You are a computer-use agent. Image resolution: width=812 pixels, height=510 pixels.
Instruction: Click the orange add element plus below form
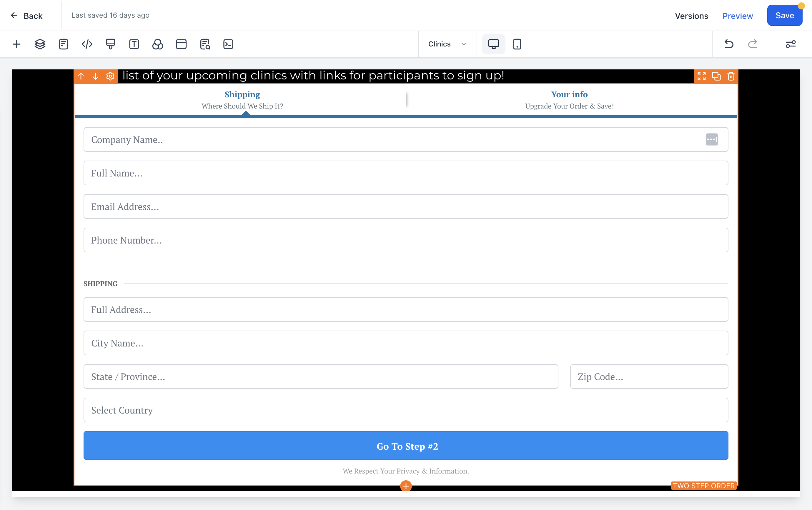[x=406, y=486]
